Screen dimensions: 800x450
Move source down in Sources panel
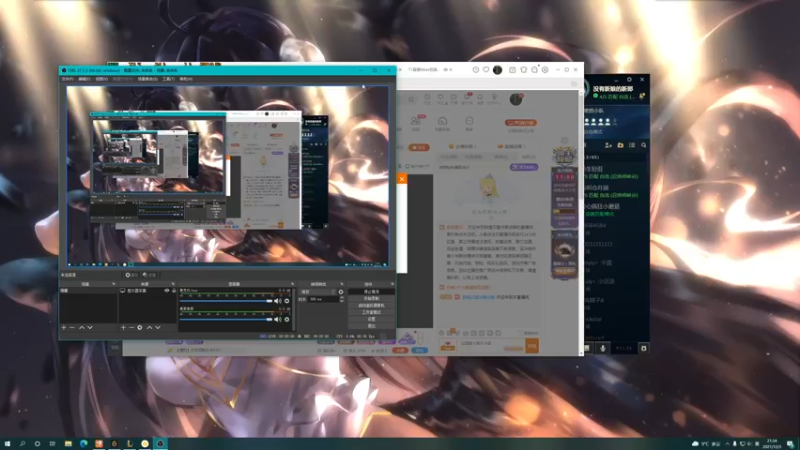tap(158, 328)
